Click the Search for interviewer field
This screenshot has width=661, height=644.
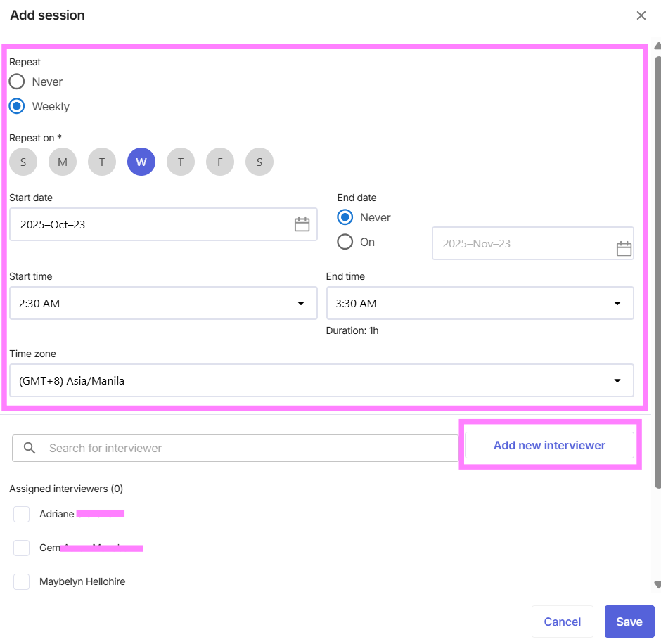(236, 448)
